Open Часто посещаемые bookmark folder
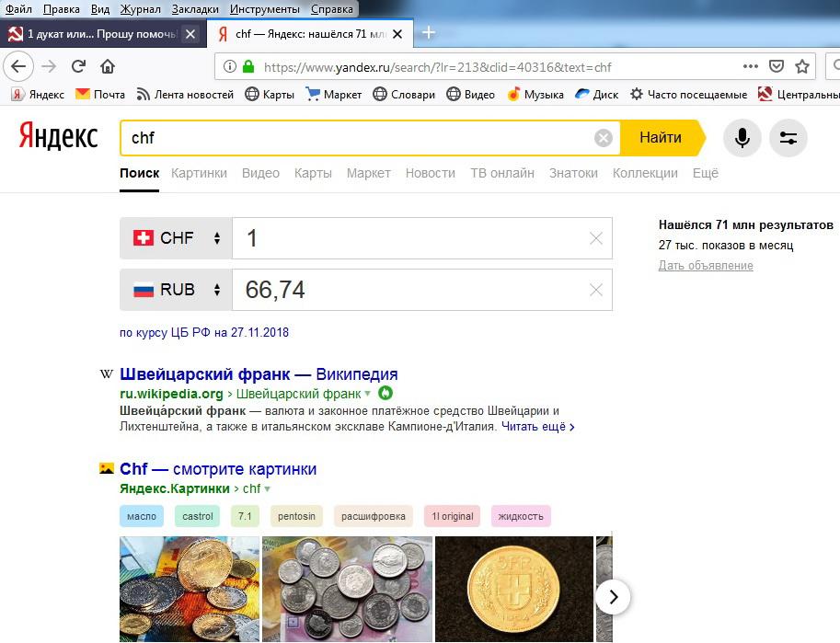Screen dimensions: 840x643 688,95
